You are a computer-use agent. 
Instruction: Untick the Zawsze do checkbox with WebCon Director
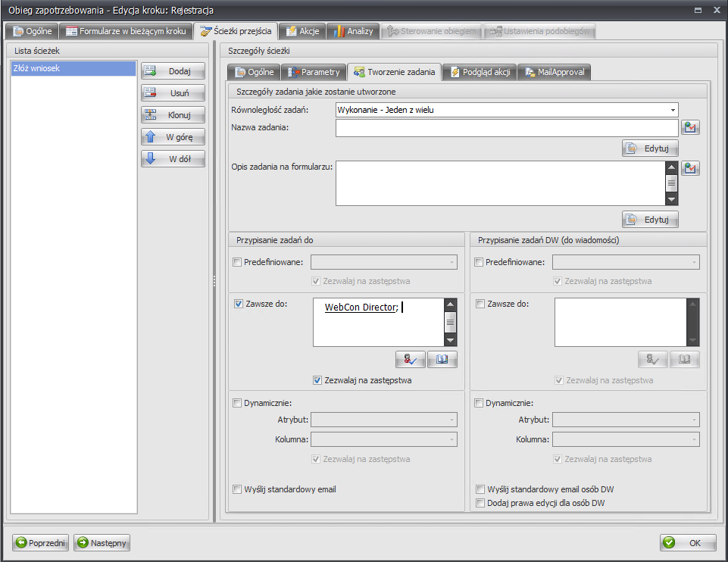coord(239,304)
